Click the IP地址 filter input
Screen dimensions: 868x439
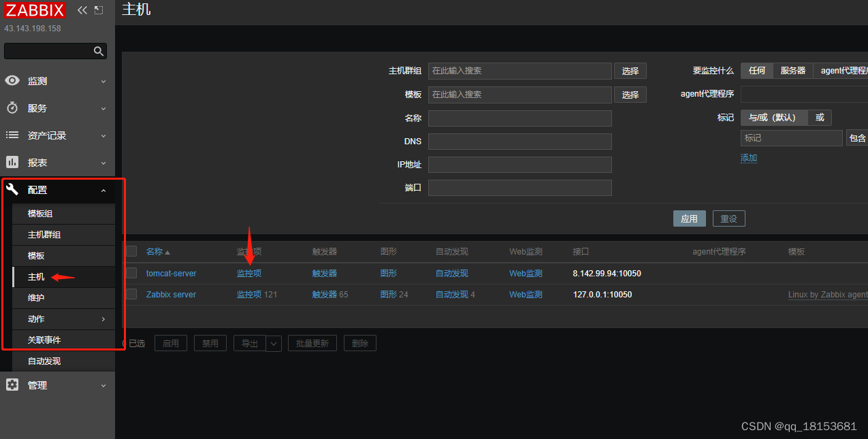point(520,165)
